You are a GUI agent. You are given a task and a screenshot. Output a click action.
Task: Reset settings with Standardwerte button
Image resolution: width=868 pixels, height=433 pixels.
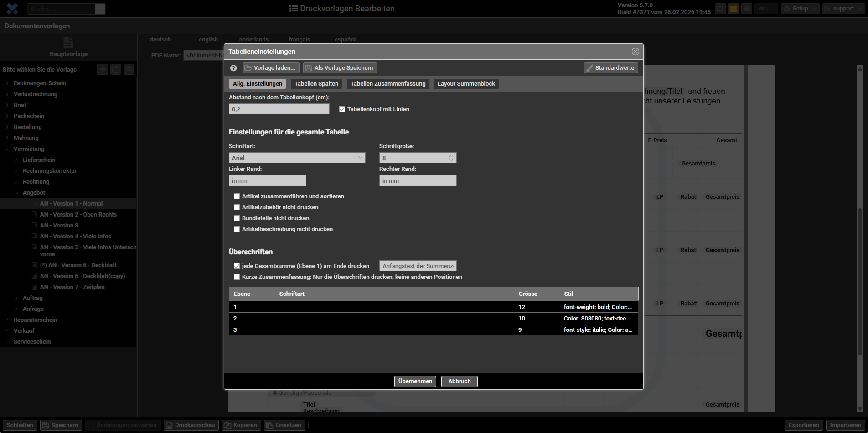(610, 68)
